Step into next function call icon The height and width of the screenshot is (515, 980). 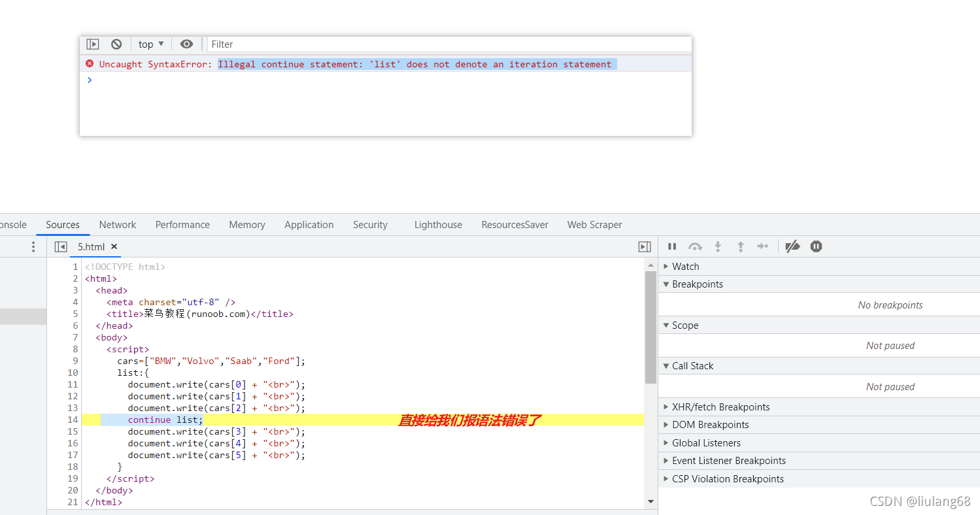[x=718, y=246]
